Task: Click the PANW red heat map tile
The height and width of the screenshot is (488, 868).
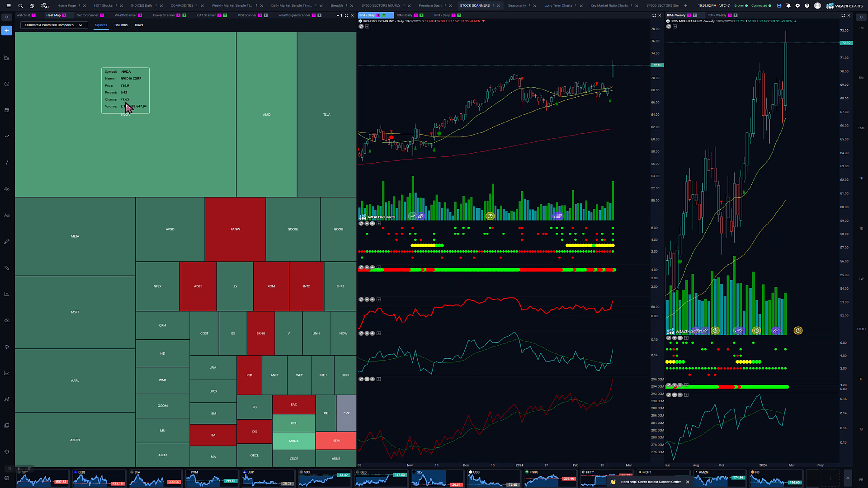Action: click(235, 229)
